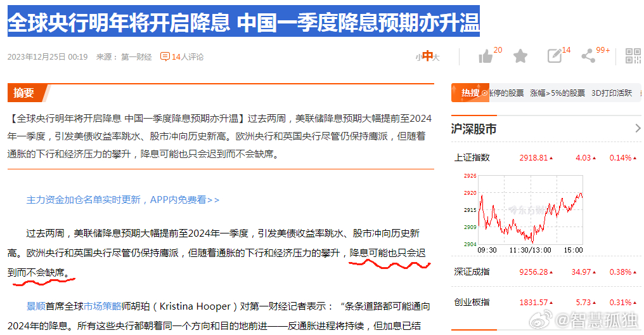Image resolution: width=644 pixels, height=335 pixels.
Task: Click the comment bubble icon beside 14人评论
Action: 165,56
